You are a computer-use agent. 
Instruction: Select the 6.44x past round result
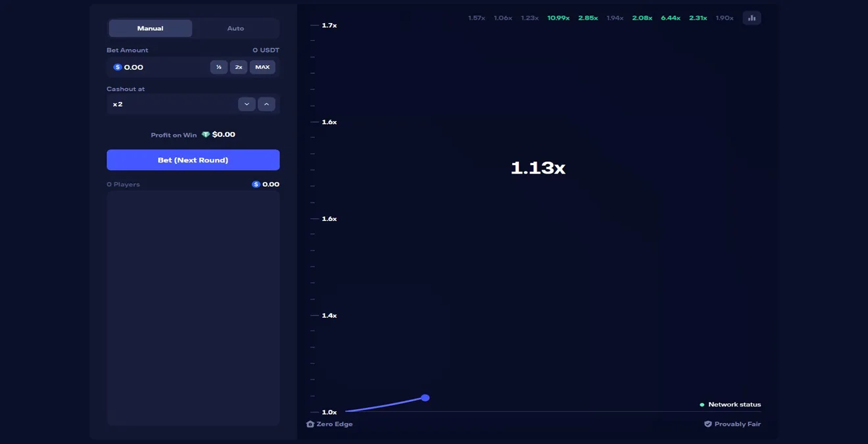point(671,18)
